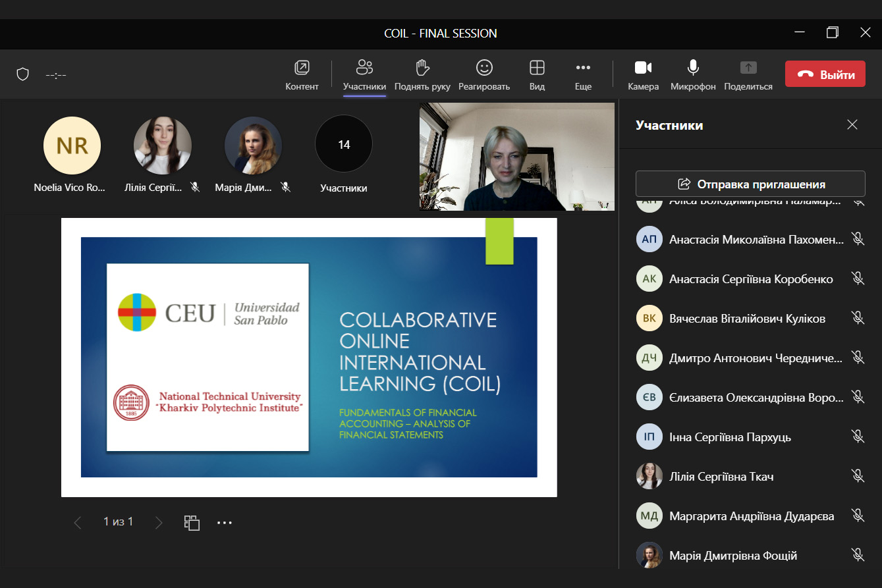Expand the Еще more options menu
882x588 pixels.
coord(583,67)
